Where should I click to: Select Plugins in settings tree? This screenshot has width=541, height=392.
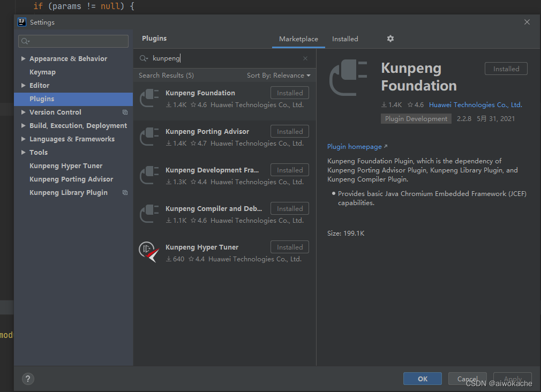pyautogui.click(x=73, y=99)
